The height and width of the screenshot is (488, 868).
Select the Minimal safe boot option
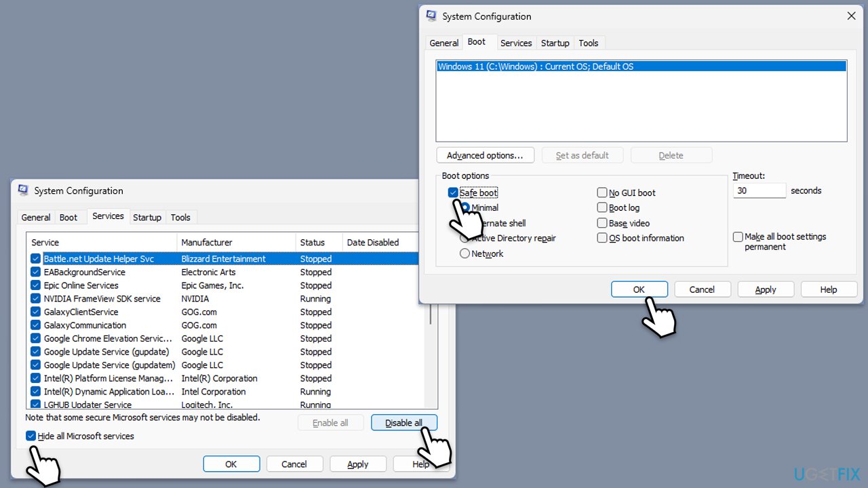pyautogui.click(x=465, y=207)
